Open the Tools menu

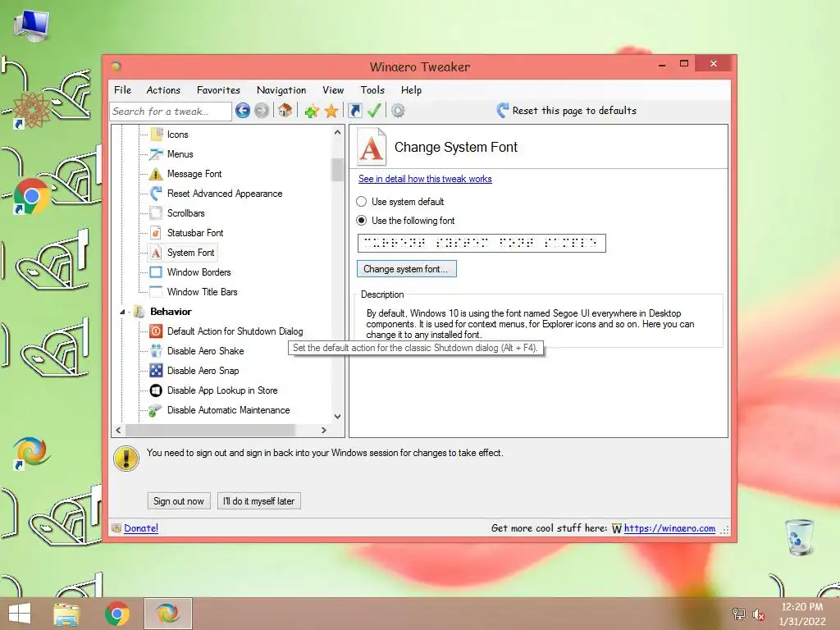(x=372, y=90)
